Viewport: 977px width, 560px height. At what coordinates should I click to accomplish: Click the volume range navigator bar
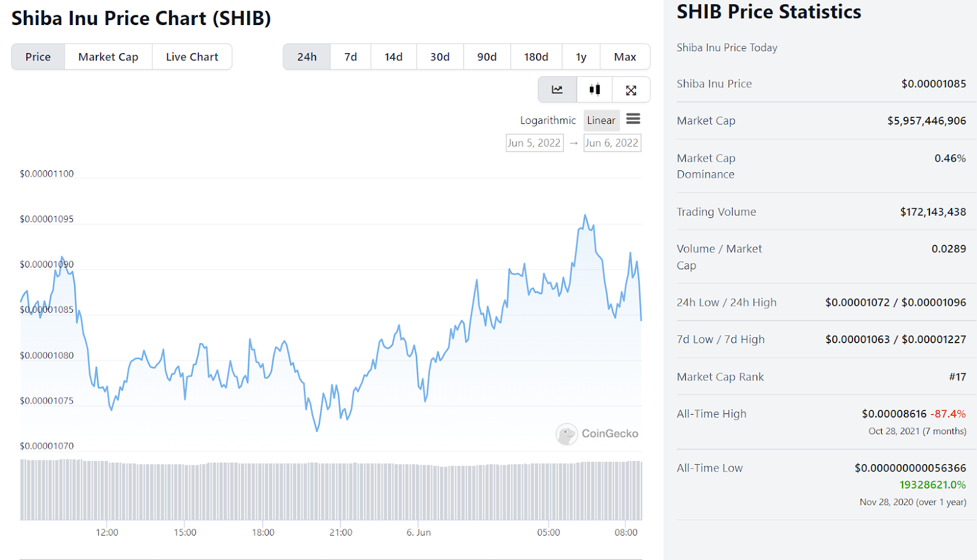click(331, 490)
